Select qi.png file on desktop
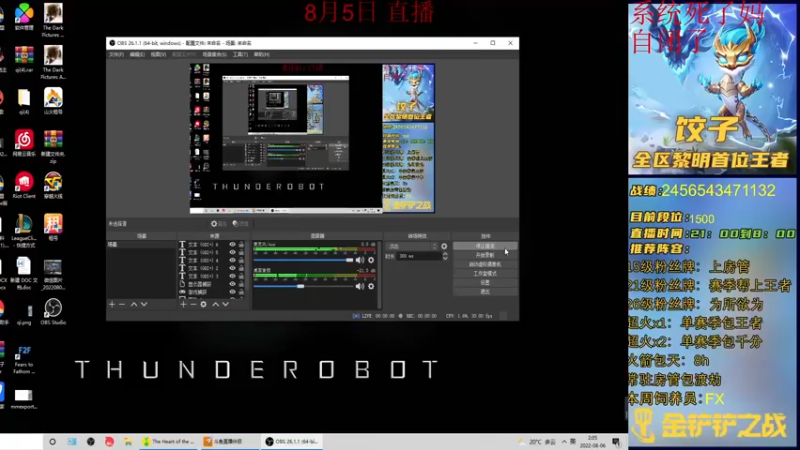 coord(24,312)
